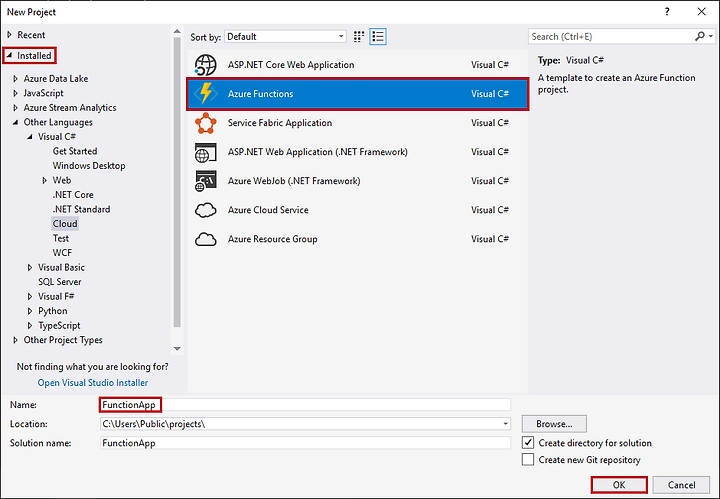Expand the Azure Data Lake node arrow
This screenshot has height=499, width=720.
tap(16, 79)
